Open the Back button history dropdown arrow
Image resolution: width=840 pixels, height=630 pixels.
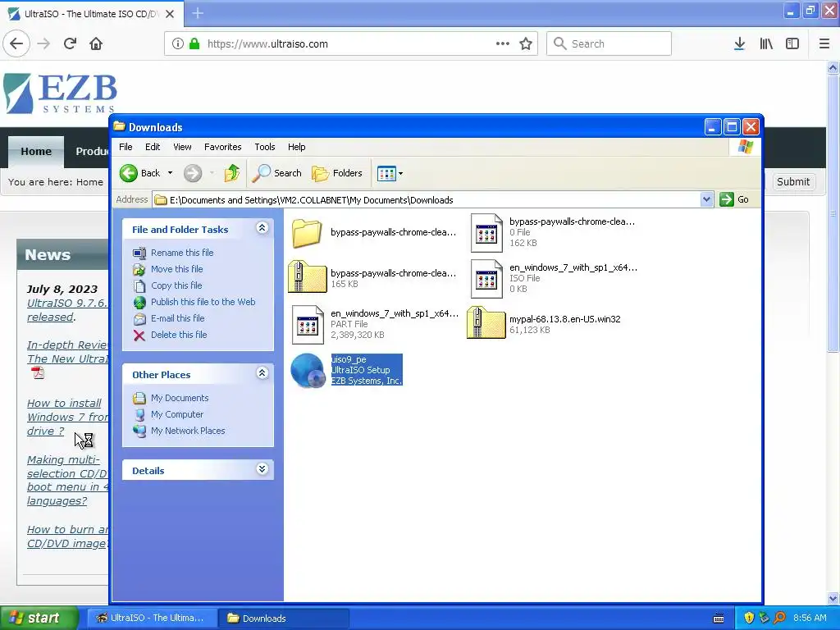coord(171,173)
